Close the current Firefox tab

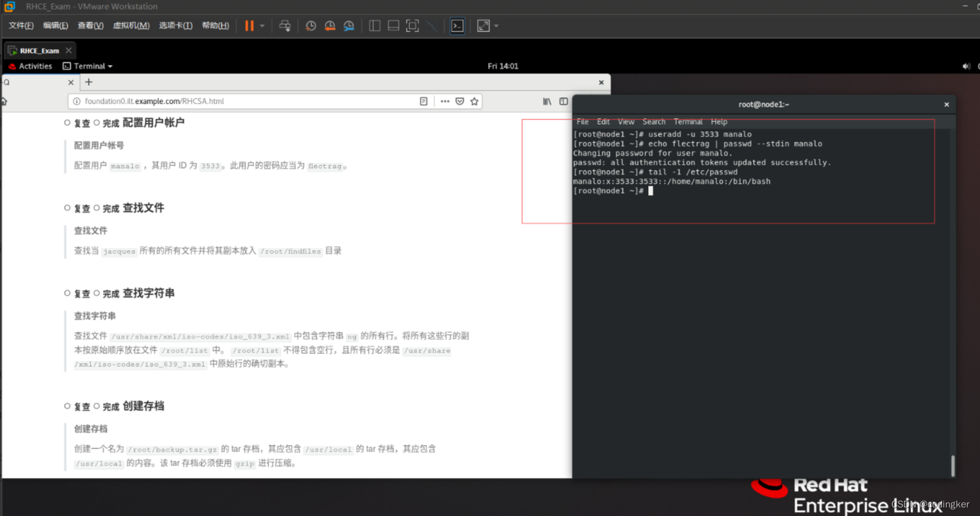[x=71, y=83]
